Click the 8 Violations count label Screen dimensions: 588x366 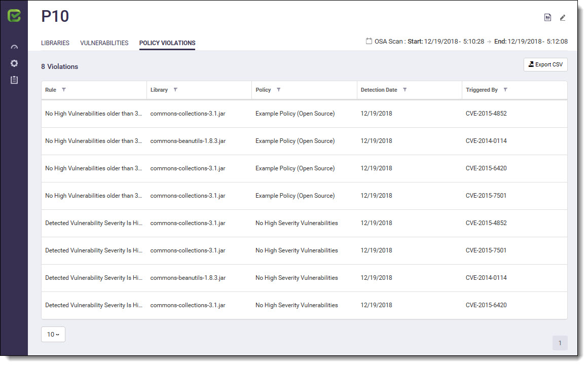(60, 66)
